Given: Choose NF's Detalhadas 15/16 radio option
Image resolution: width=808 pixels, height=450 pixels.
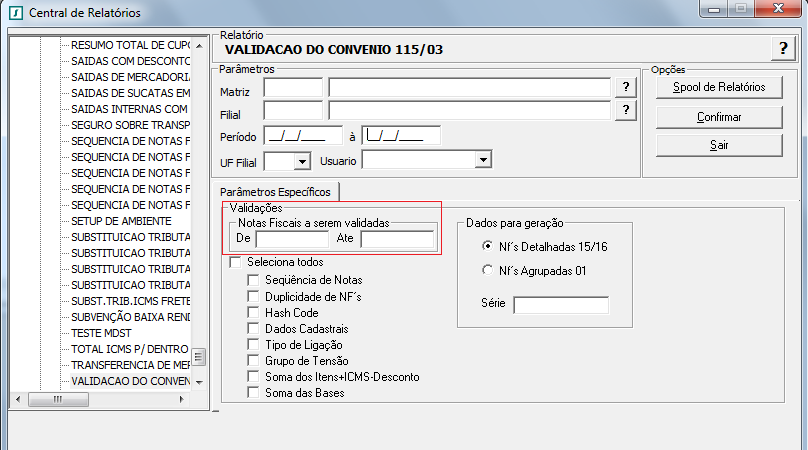Looking at the screenshot, I should [x=488, y=246].
